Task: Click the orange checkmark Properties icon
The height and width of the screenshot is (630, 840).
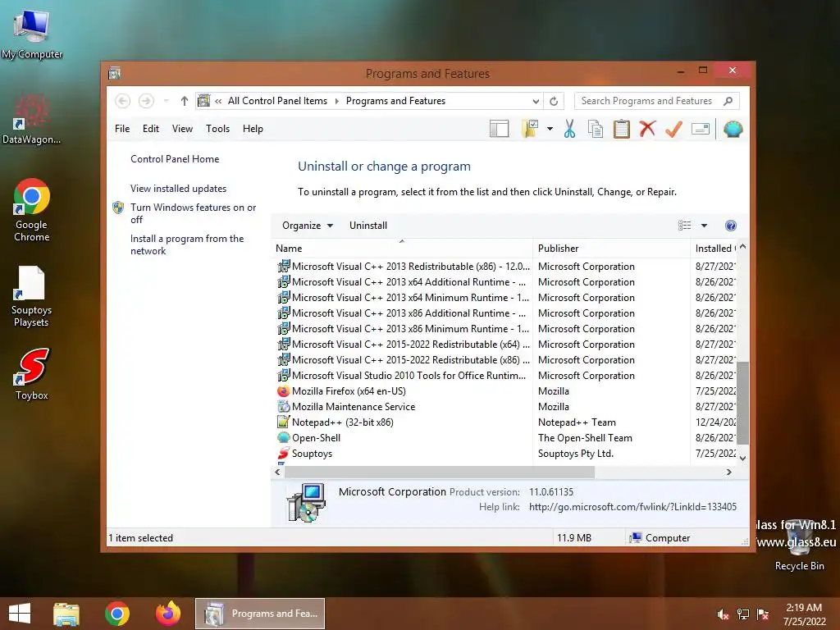Action: tap(673, 129)
